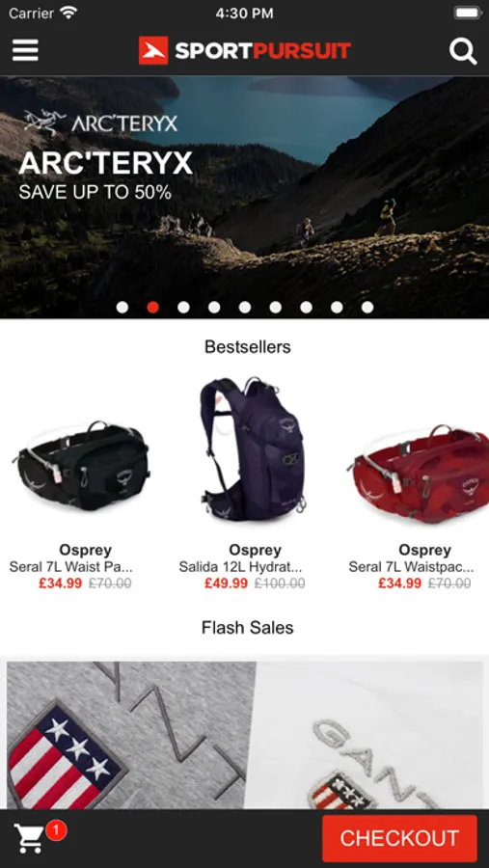This screenshot has width=489, height=868.
Task: Open the Arc'teryx Save up to 50% banner
Action: point(244,197)
